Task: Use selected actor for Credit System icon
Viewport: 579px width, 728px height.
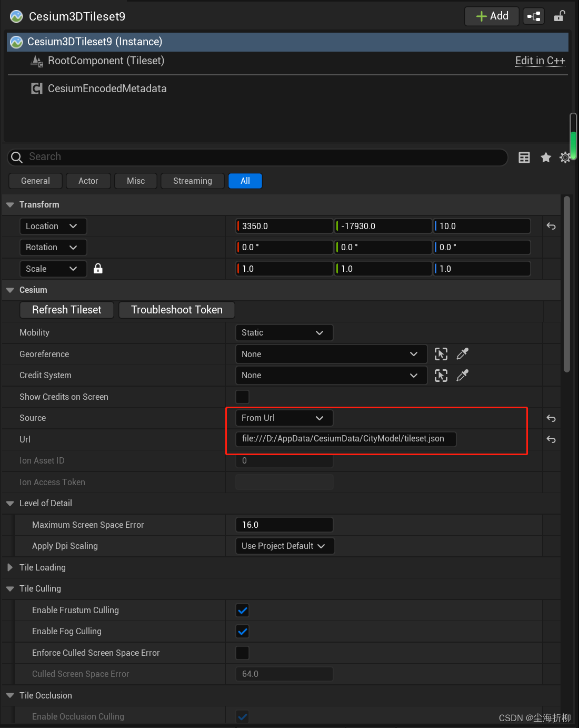Action: click(441, 376)
